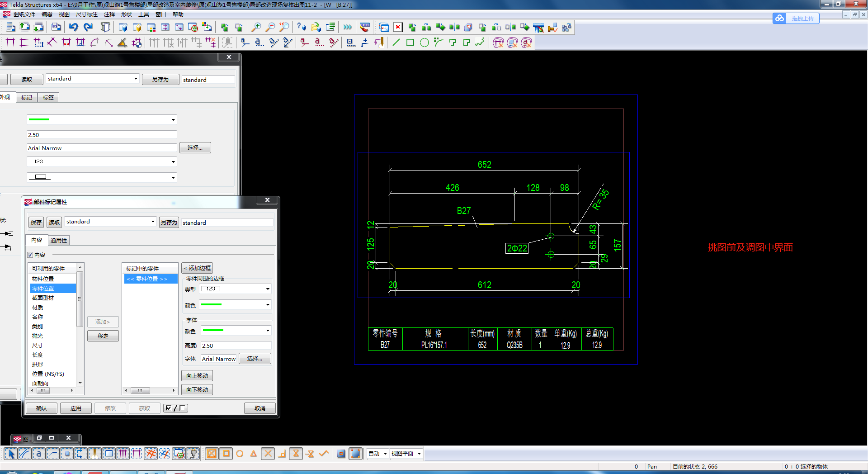Click the Undo arrow icon
868x474 pixels.
point(73,27)
